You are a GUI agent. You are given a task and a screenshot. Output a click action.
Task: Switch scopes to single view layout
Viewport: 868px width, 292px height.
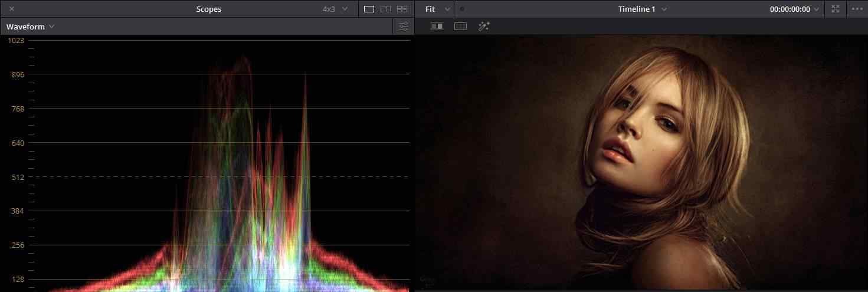click(x=369, y=9)
